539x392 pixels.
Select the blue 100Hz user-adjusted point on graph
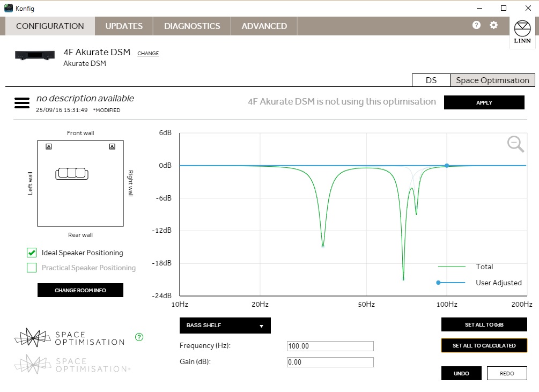click(x=447, y=166)
